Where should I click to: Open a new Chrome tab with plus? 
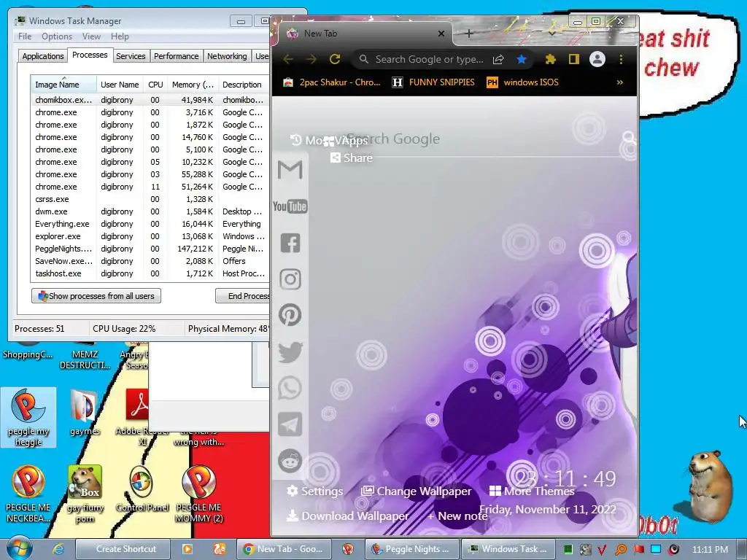(469, 34)
